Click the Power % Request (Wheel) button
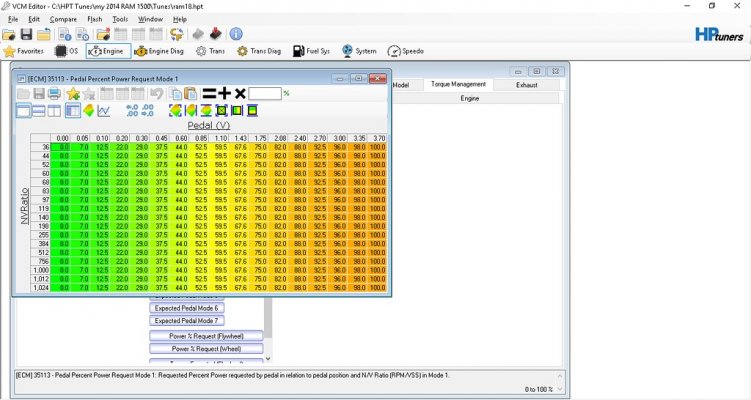Viewport: 751px width, 400px height. point(206,349)
